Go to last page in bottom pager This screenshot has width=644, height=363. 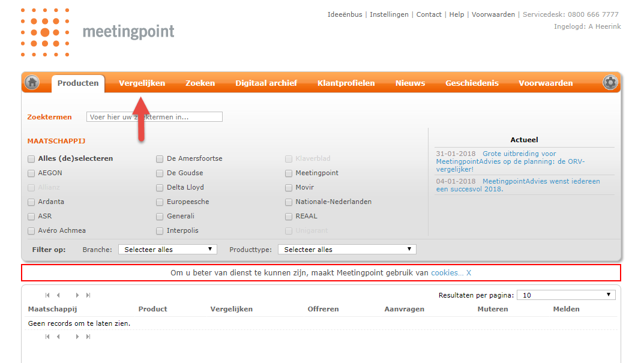[x=88, y=337]
